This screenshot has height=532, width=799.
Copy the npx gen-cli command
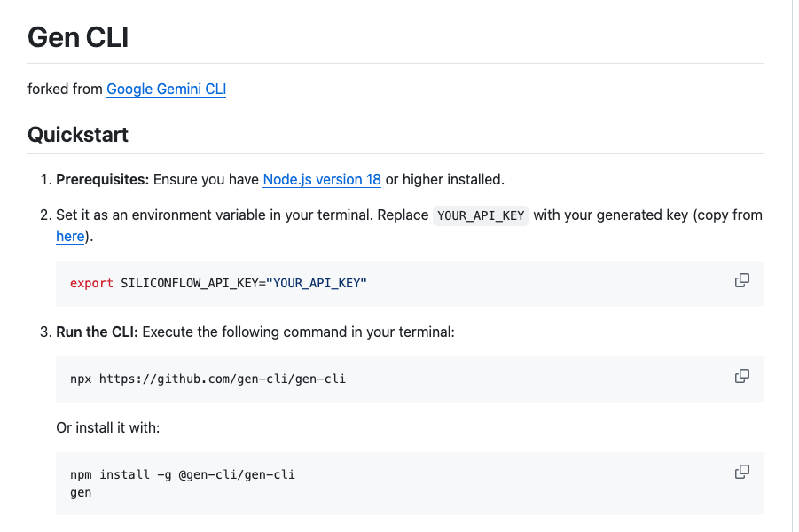tap(742, 377)
